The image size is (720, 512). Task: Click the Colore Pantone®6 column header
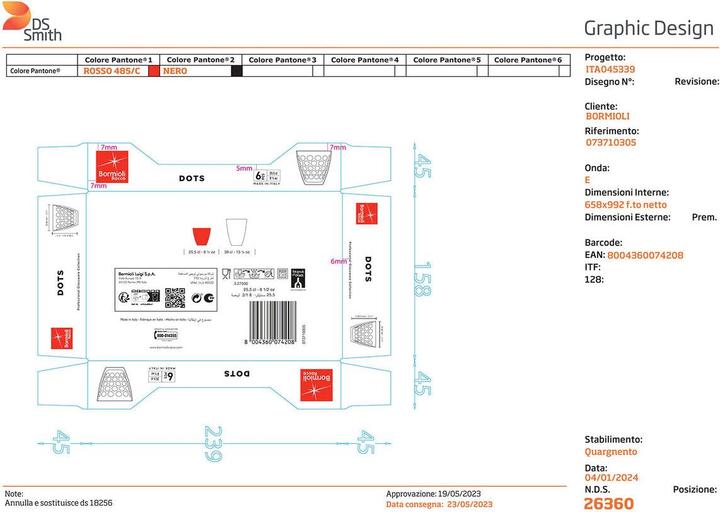[x=528, y=60]
